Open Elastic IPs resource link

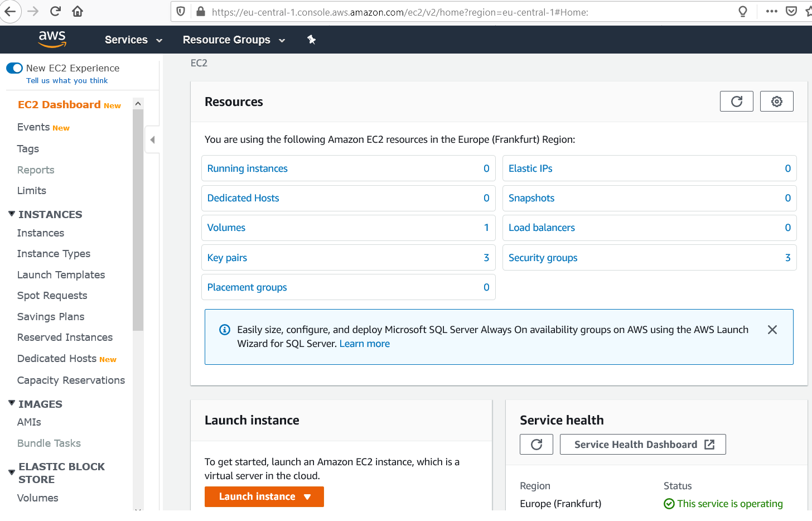(530, 168)
